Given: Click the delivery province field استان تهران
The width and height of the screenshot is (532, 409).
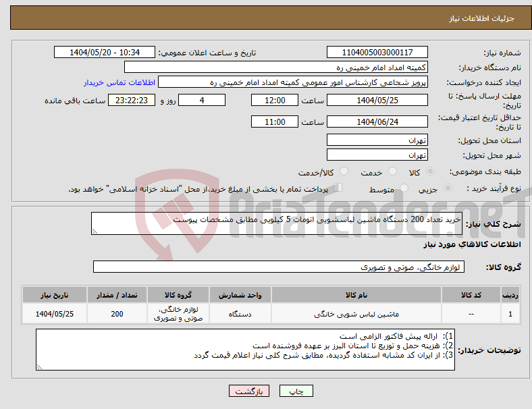Looking at the screenshot, I should 377,140.
